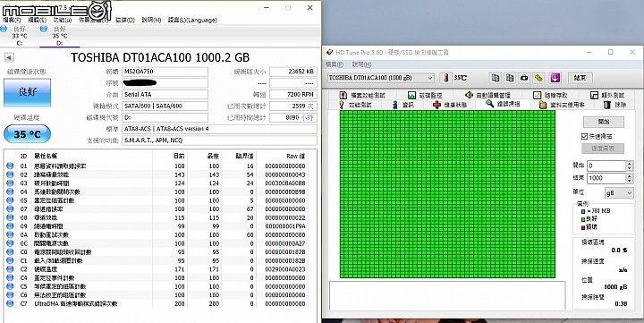Click the scan end input field showing 1000
Screen dimensions: 644x323
pyautogui.click(x=606, y=178)
